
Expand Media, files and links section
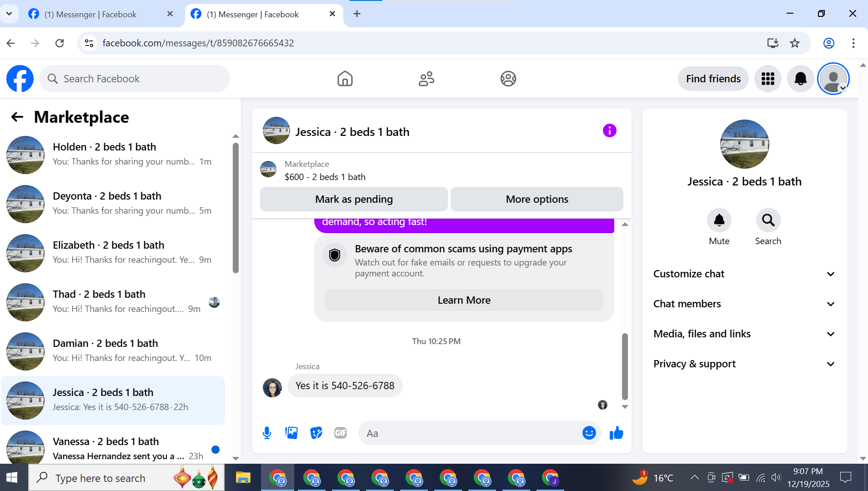tap(744, 334)
